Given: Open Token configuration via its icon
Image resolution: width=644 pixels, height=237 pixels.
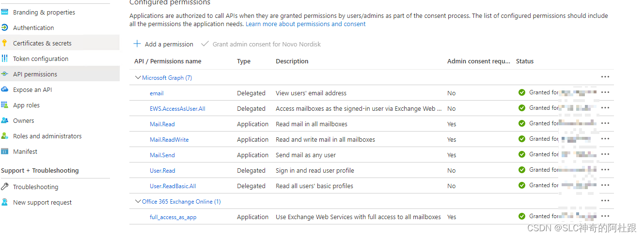Looking at the screenshot, I should 4,59.
